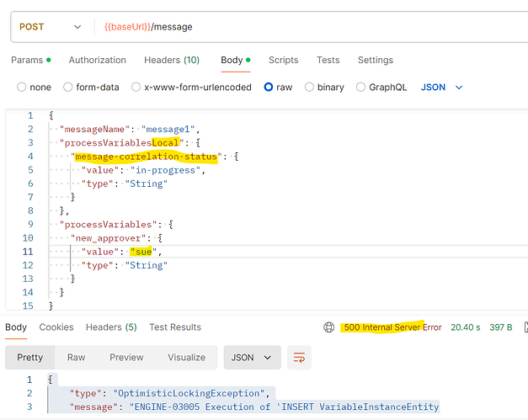528x420 pixels.
Task: Select the Pretty response view
Action: coord(30,357)
